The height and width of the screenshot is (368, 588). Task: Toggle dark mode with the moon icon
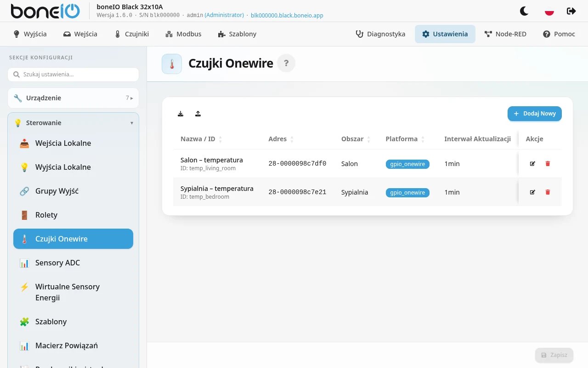[x=524, y=11]
